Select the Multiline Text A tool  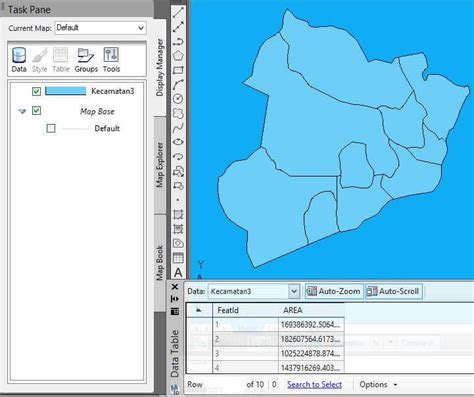click(178, 272)
